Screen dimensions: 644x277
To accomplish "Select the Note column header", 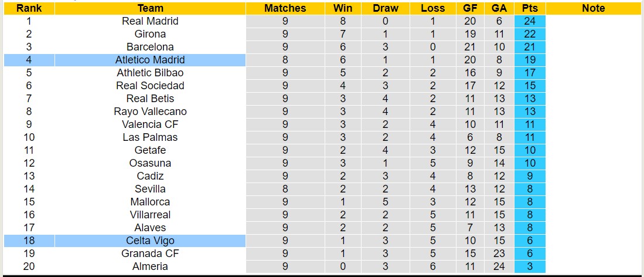I will (x=594, y=8).
